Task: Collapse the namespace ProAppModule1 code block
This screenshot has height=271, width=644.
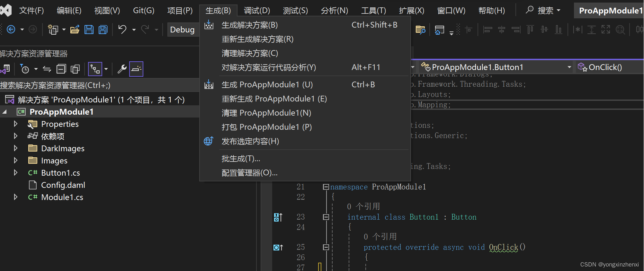Action: [326, 187]
